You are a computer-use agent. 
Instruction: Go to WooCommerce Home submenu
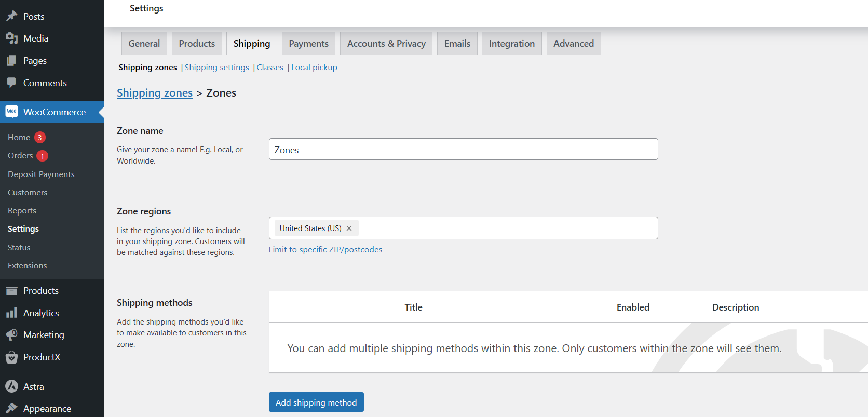tap(19, 137)
